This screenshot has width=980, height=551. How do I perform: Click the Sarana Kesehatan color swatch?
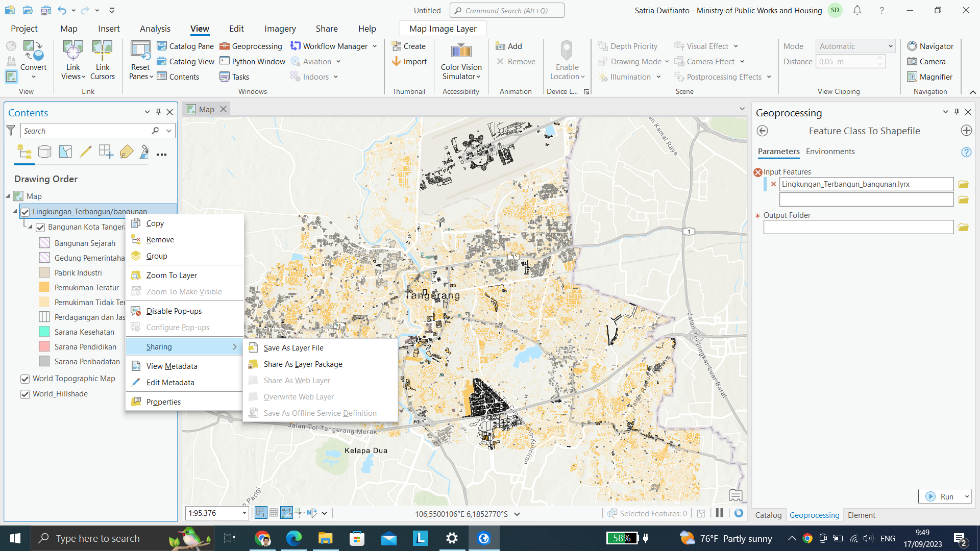[x=44, y=332]
